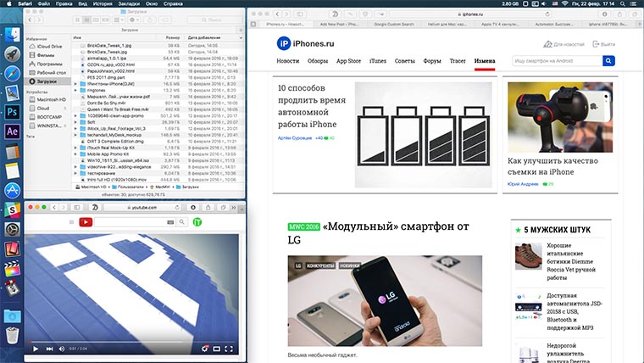Select iCloud Drive in Finder sidebar
Viewport: 644px width, 363px height.
click(45, 47)
